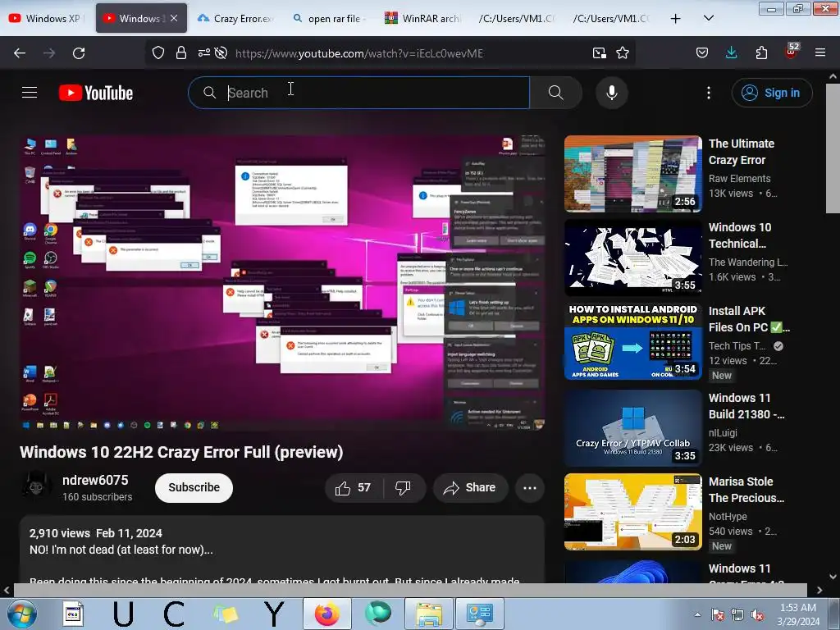Open Windows 10 Technical video thumbnail

tap(632, 258)
